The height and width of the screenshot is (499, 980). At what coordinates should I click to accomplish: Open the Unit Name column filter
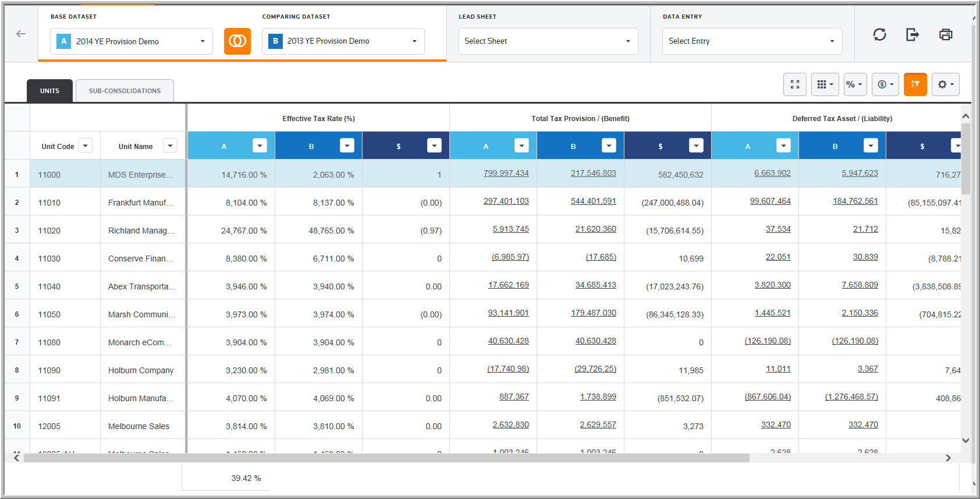click(170, 146)
